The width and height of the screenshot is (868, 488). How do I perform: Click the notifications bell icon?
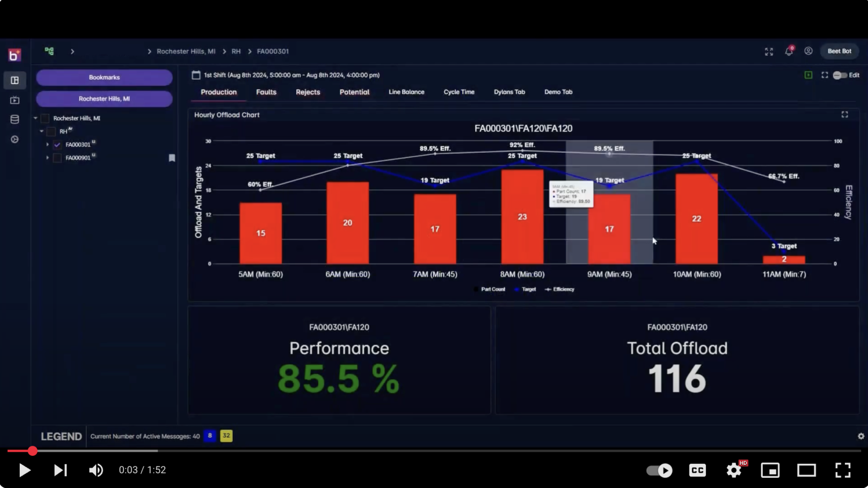(x=788, y=51)
